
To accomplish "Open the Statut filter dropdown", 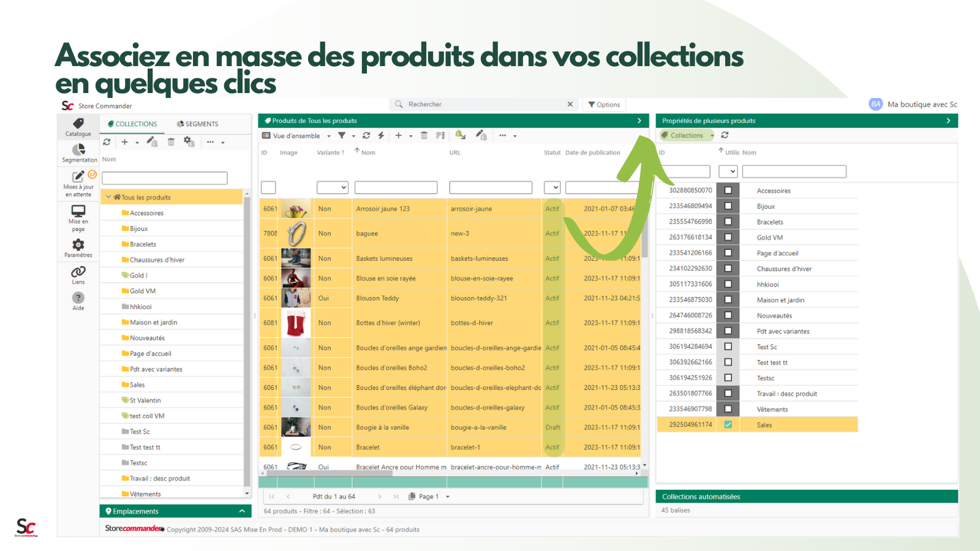I will (x=552, y=188).
